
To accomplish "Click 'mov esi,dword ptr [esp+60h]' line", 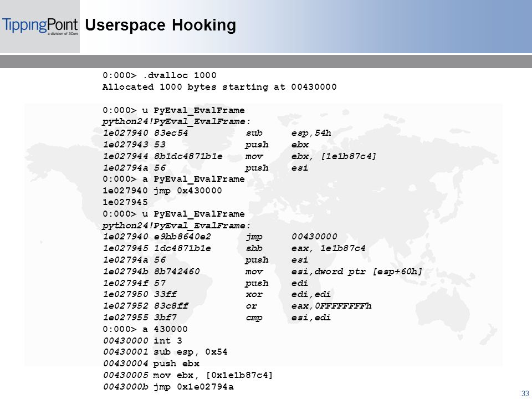I will pyautogui.click(x=262, y=272).
